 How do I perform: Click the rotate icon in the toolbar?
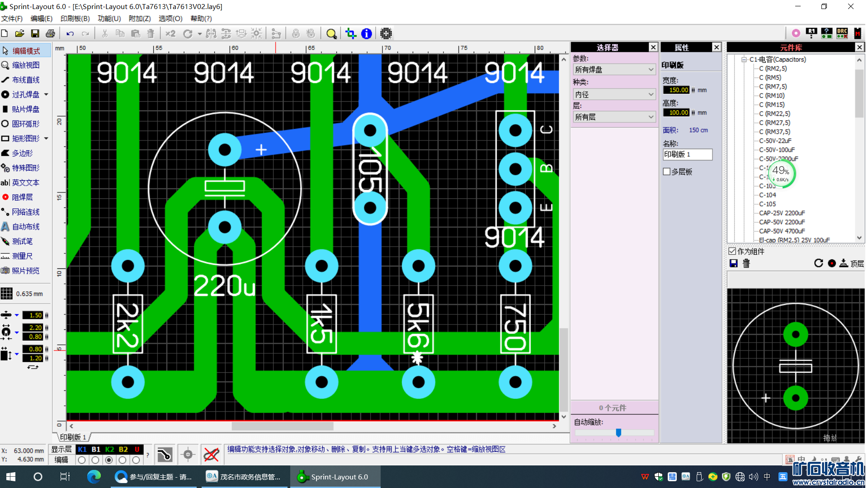pos(188,33)
